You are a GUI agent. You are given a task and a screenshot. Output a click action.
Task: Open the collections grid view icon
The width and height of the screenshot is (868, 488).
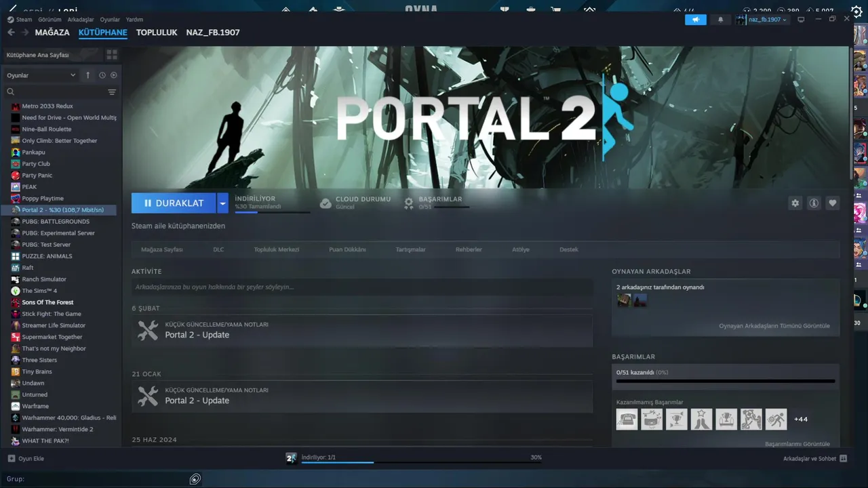coord(112,54)
